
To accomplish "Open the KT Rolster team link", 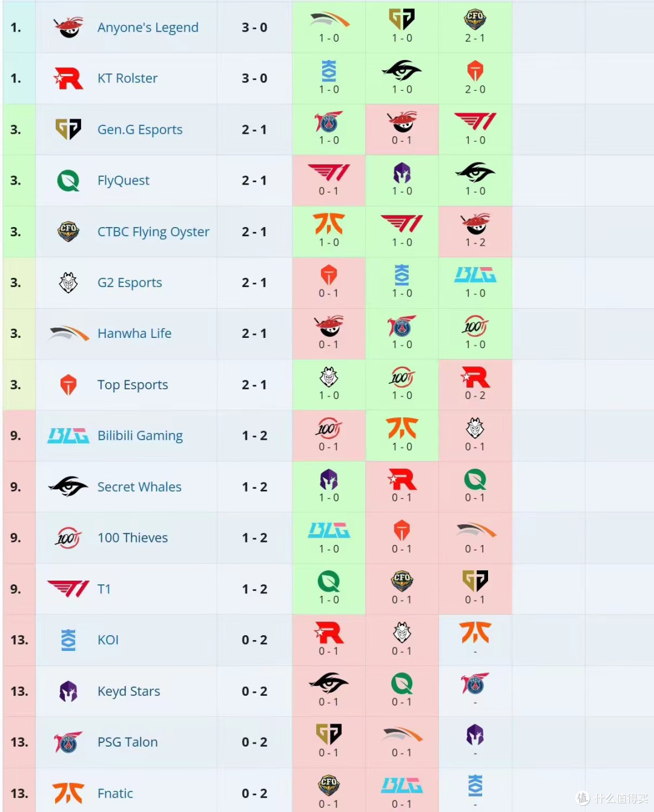I will [x=127, y=78].
